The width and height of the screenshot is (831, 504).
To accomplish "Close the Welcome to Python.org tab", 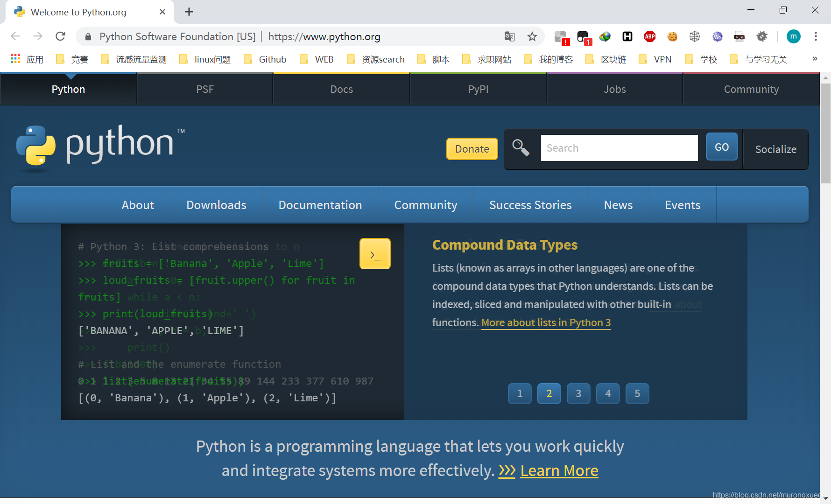I will tap(162, 12).
